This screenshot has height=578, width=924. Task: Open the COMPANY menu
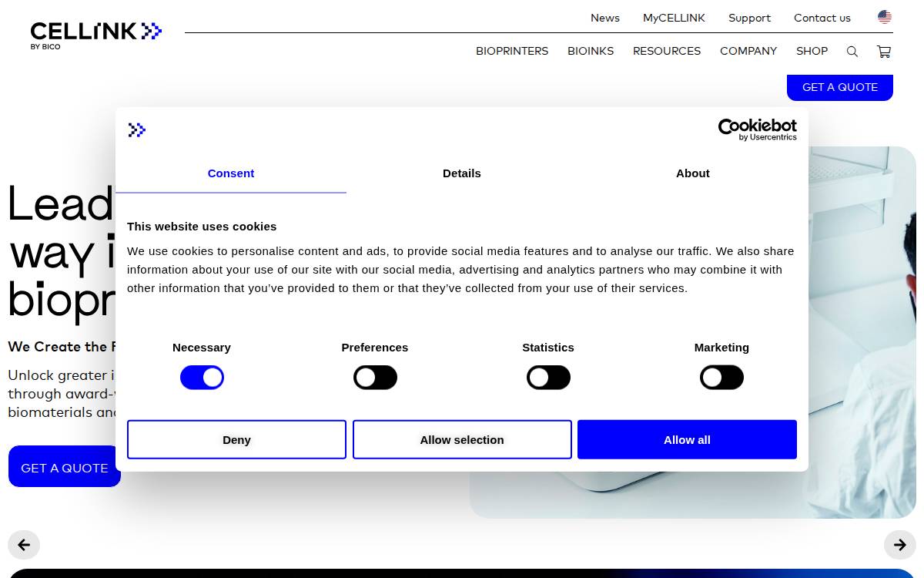748,51
